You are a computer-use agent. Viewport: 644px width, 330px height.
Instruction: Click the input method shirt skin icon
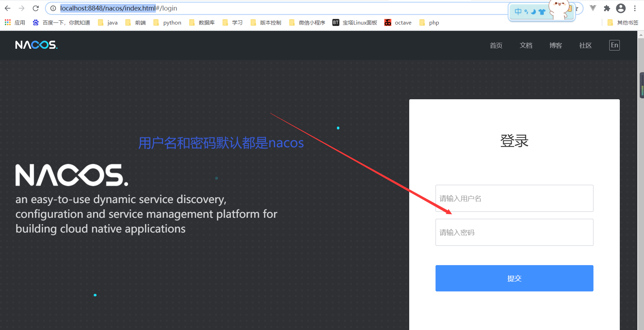[542, 12]
